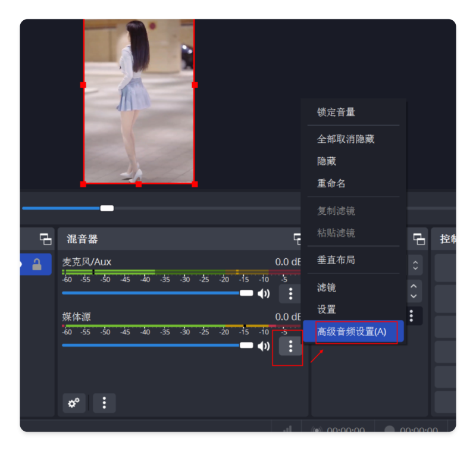
Task: Open the 麦克风/Aux three-dot options menu
Action: (x=290, y=293)
